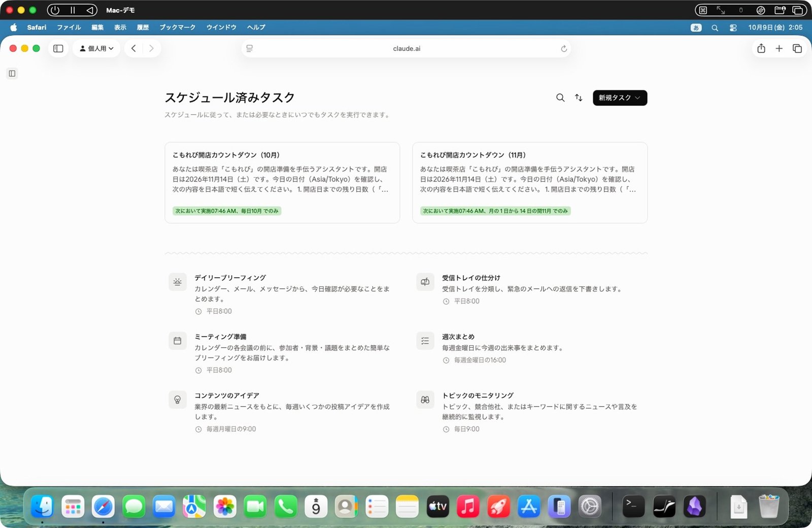Open Terminal from the Dock
Screen dimensions: 812x528
pyautogui.click(x=633, y=506)
